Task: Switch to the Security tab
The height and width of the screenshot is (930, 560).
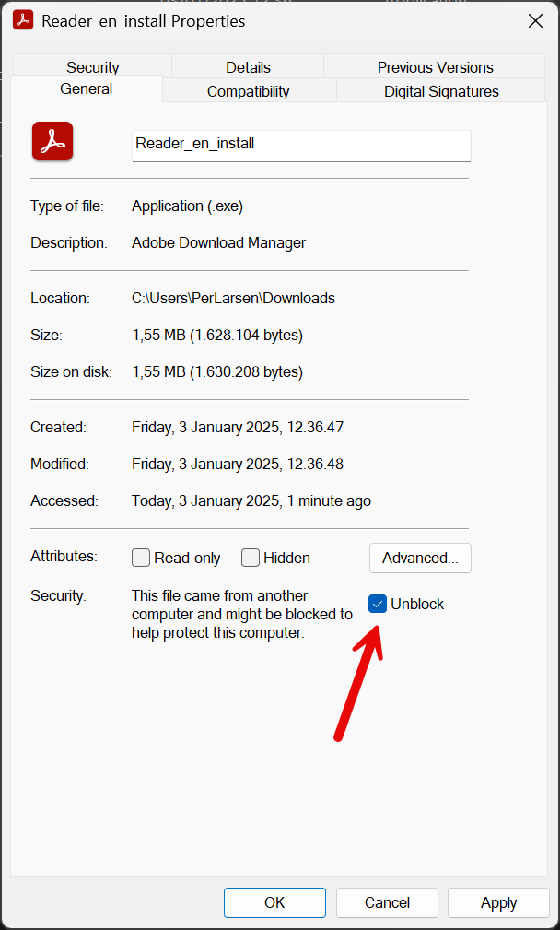Action: click(92, 67)
